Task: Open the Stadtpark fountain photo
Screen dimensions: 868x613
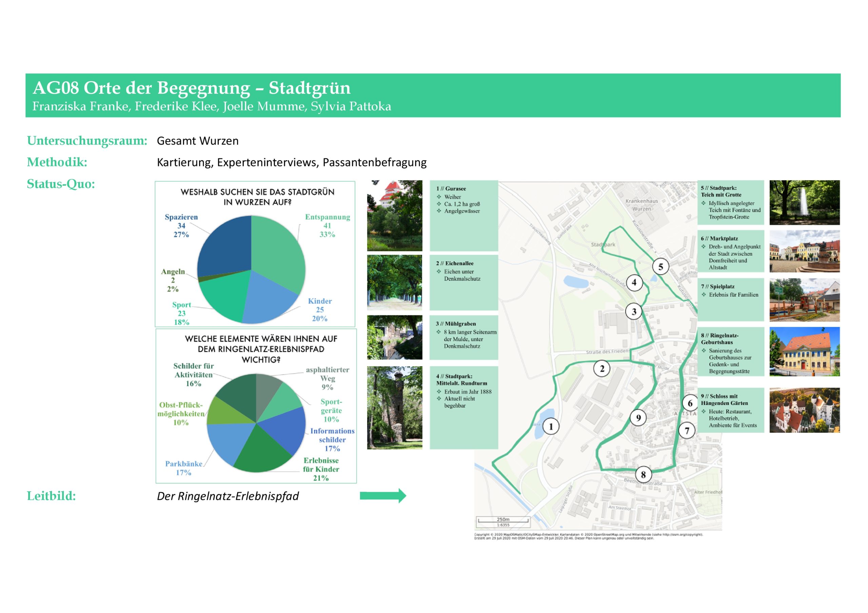Action: click(805, 203)
